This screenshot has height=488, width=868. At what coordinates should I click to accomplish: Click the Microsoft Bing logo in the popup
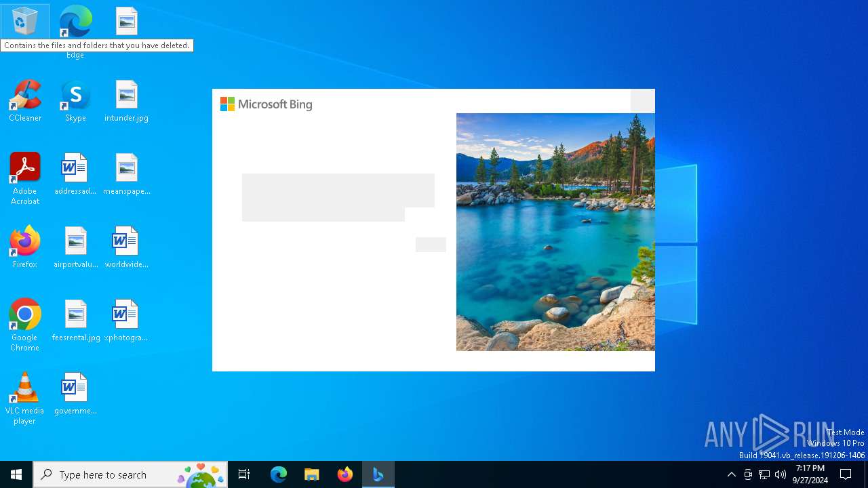click(266, 104)
